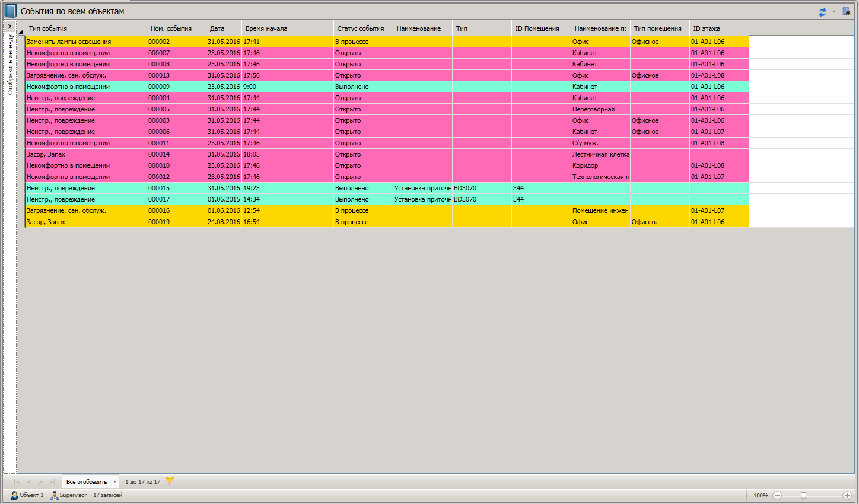Go to the next page of records

pos(40,482)
